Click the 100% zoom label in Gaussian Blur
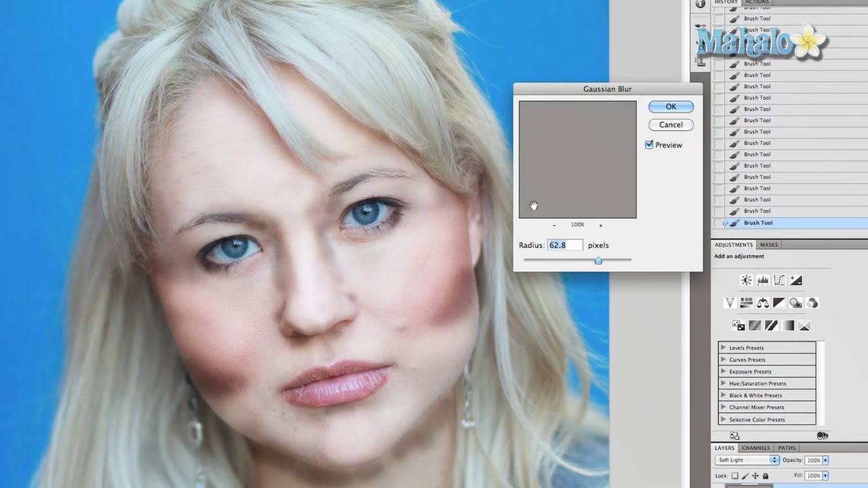The image size is (868, 488). coord(577,224)
